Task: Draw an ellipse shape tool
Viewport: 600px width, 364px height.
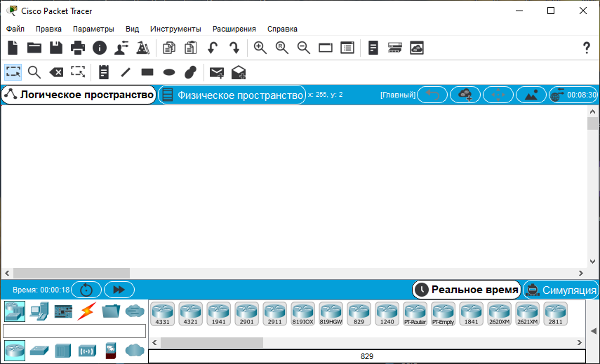Action: 169,72
